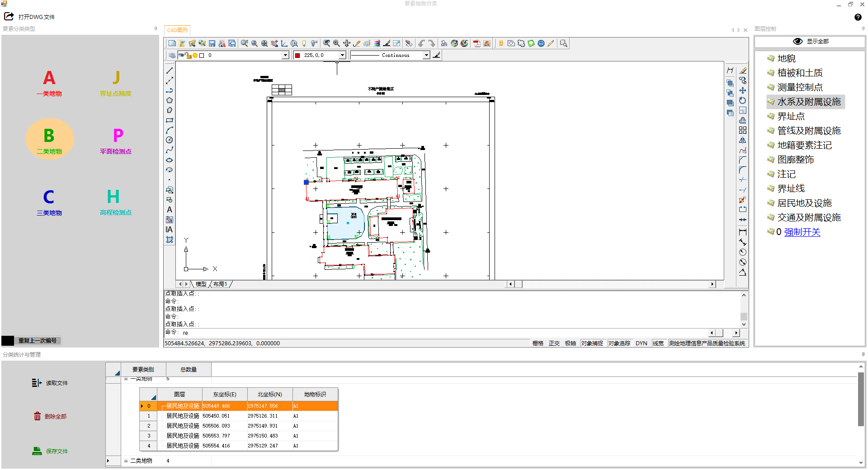Export drawing using the PDF icon
This screenshot has width=868, height=470.
[477, 43]
